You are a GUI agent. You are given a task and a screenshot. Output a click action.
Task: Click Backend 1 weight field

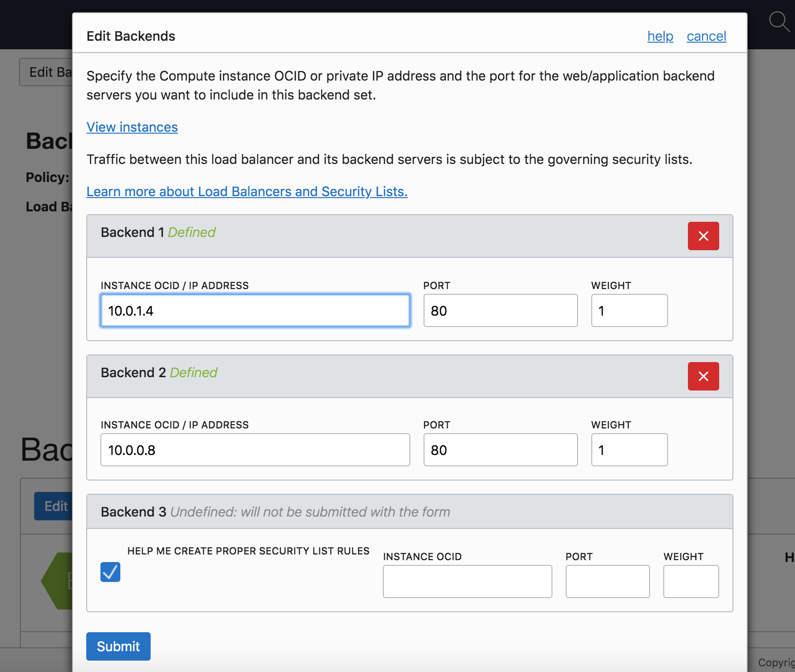629,311
